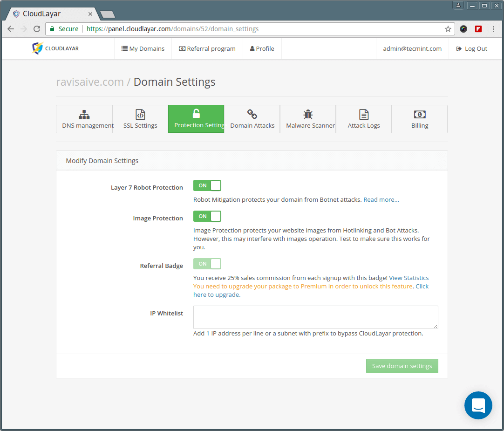
Task: Open the live chat bubble widget
Action: pos(478,405)
